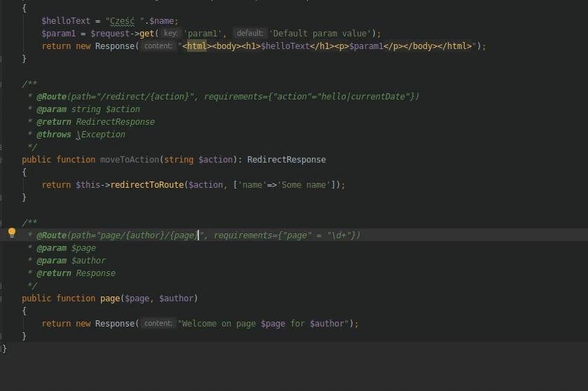Image resolution: width=588 pixels, height=391 pixels.
Task: Click the '@param $author' docblock line
Action: point(71,261)
